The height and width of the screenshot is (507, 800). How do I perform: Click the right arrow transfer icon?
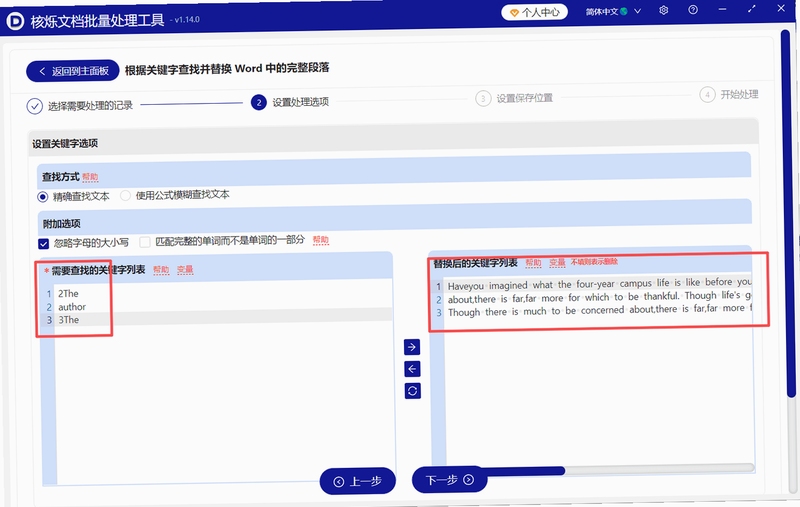pyautogui.click(x=412, y=347)
